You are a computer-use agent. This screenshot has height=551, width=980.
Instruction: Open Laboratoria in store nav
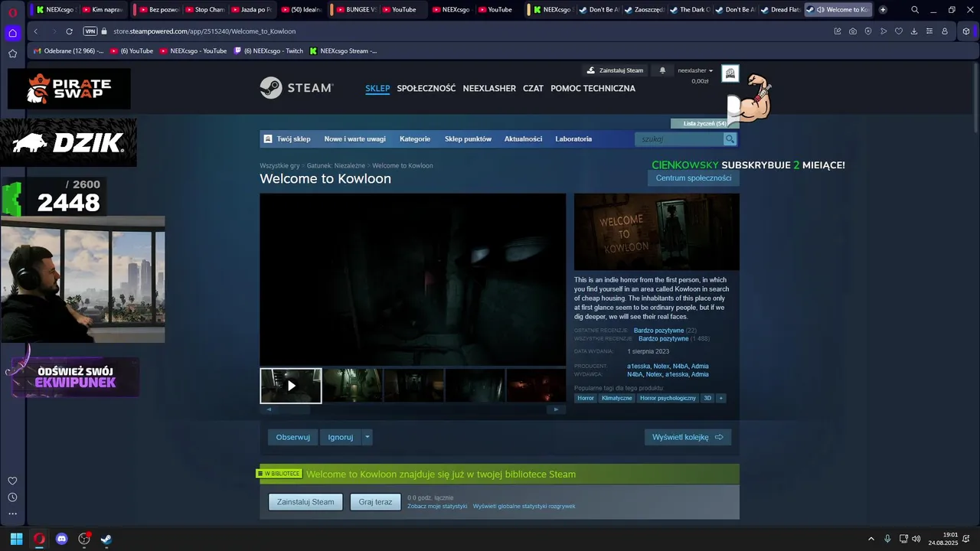point(573,139)
